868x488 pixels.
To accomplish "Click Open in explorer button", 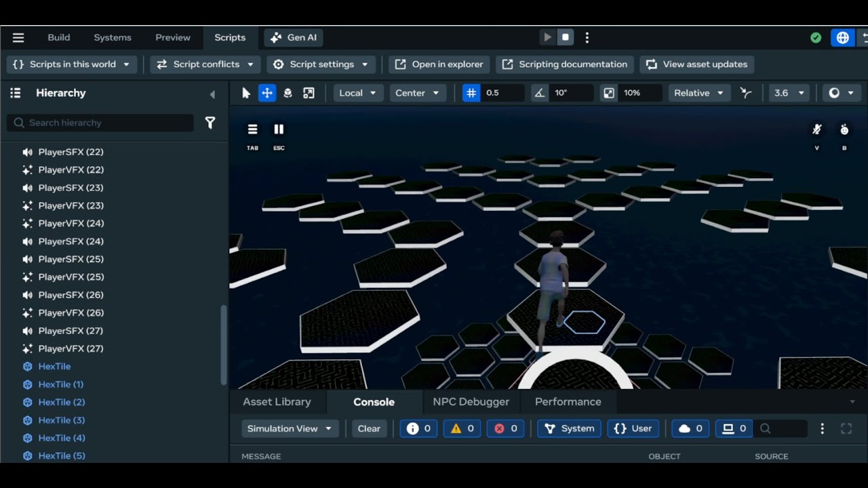I will click(439, 64).
